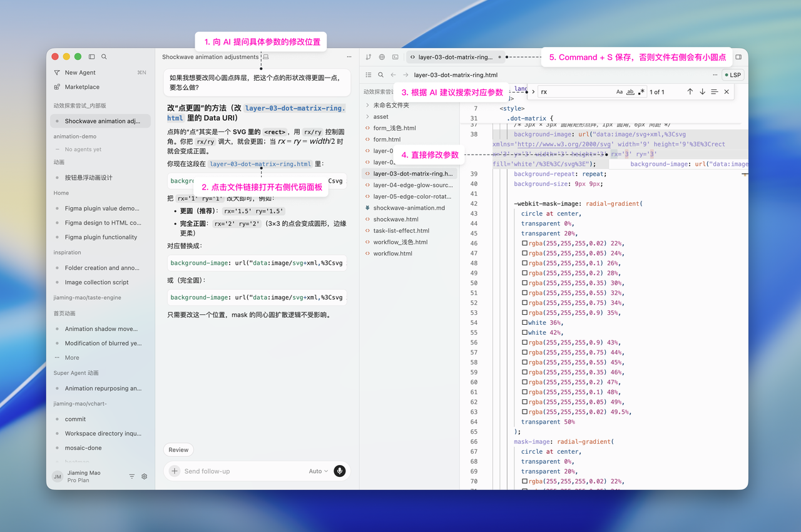Toggle Match Case in find bar

click(x=620, y=92)
